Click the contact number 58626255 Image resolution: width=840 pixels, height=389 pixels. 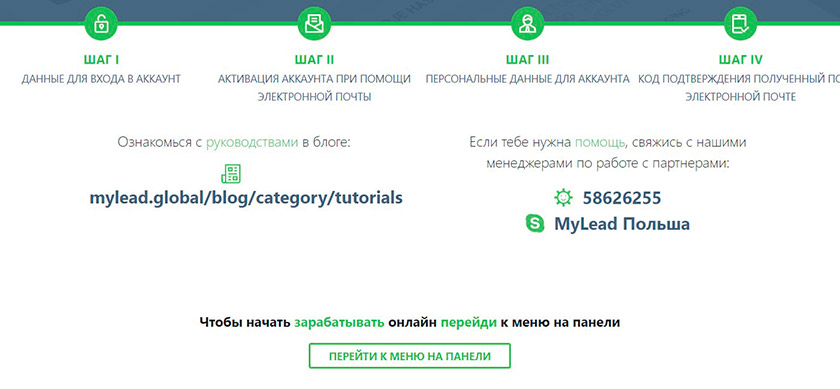(622, 198)
